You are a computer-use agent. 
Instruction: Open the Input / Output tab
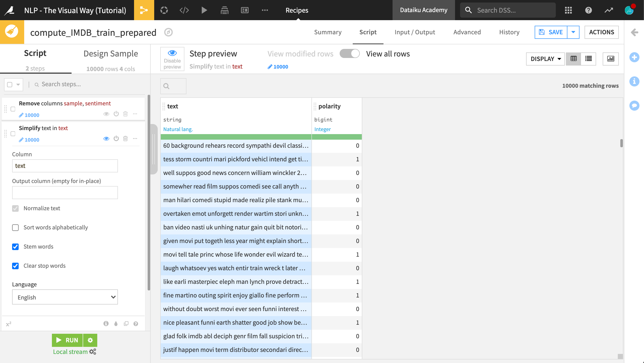[x=415, y=32]
